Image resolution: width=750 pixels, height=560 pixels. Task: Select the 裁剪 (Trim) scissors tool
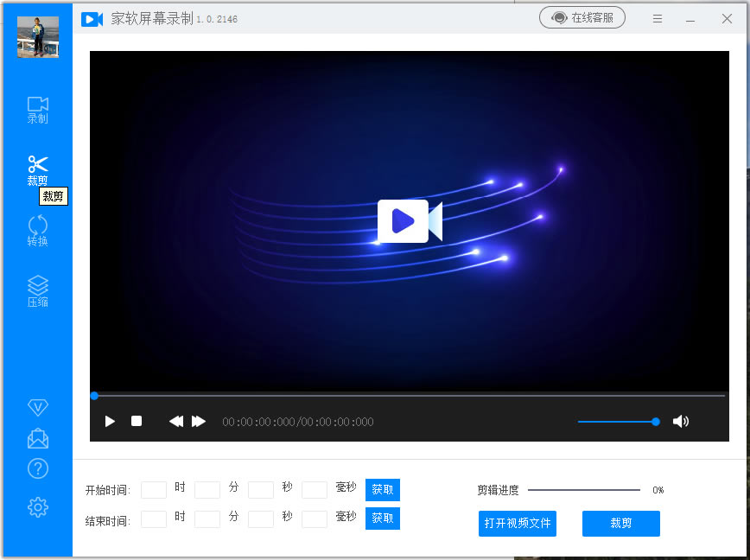coord(37,169)
